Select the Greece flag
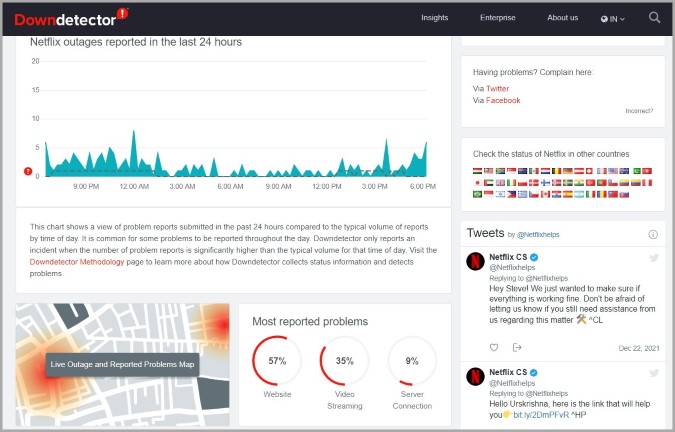675x432 pixels. pos(523,194)
